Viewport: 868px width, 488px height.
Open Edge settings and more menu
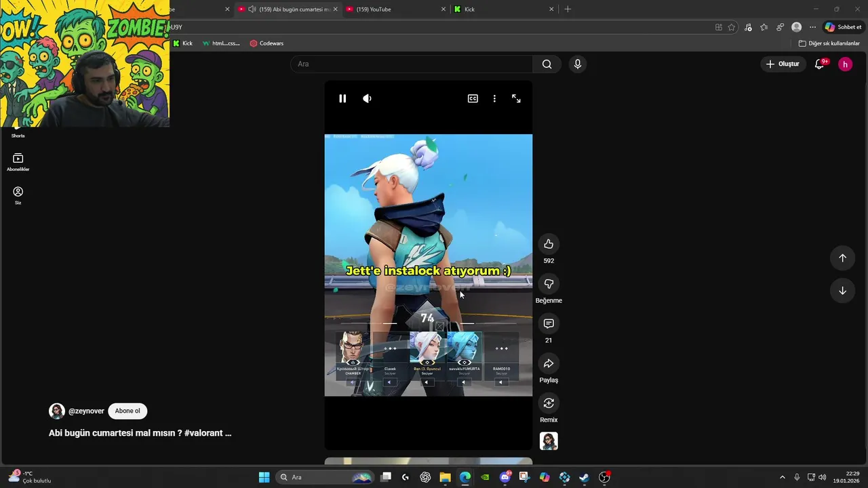pyautogui.click(x=812, y=27)
